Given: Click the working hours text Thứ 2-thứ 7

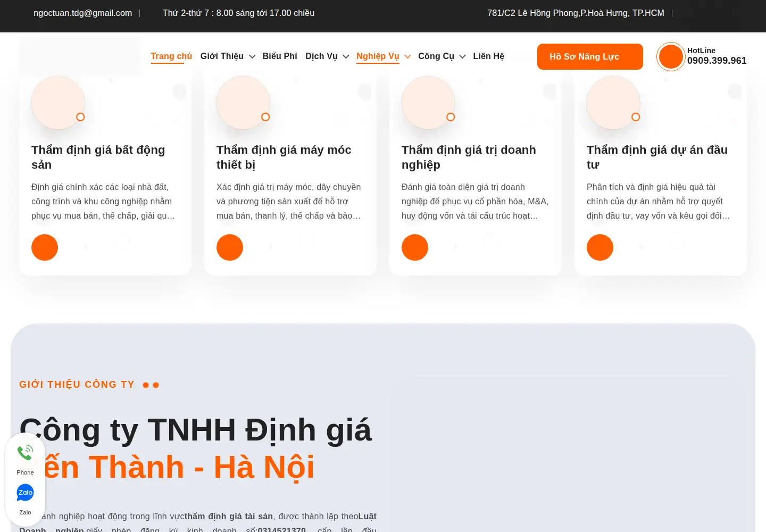Looking at the screenshot, I should pyautogui.click(x=238, y=13).
